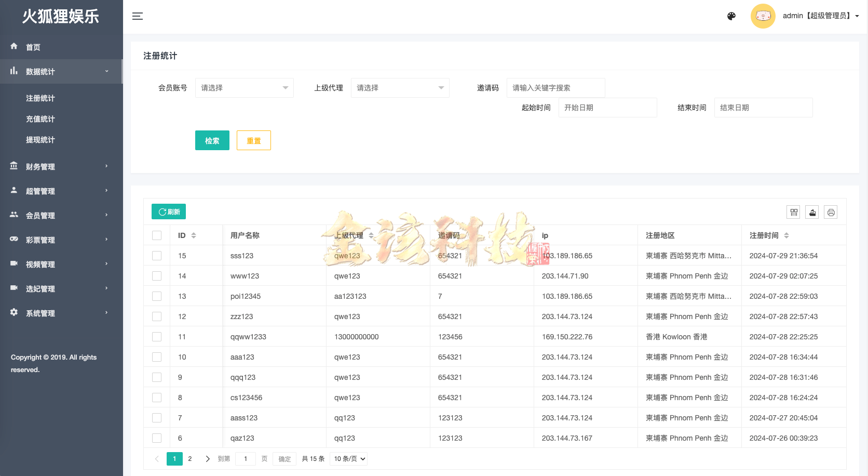Screen dimensions: 868x476
Task: Click the 首页 home icon in sidebar
Action: [13, 47]
